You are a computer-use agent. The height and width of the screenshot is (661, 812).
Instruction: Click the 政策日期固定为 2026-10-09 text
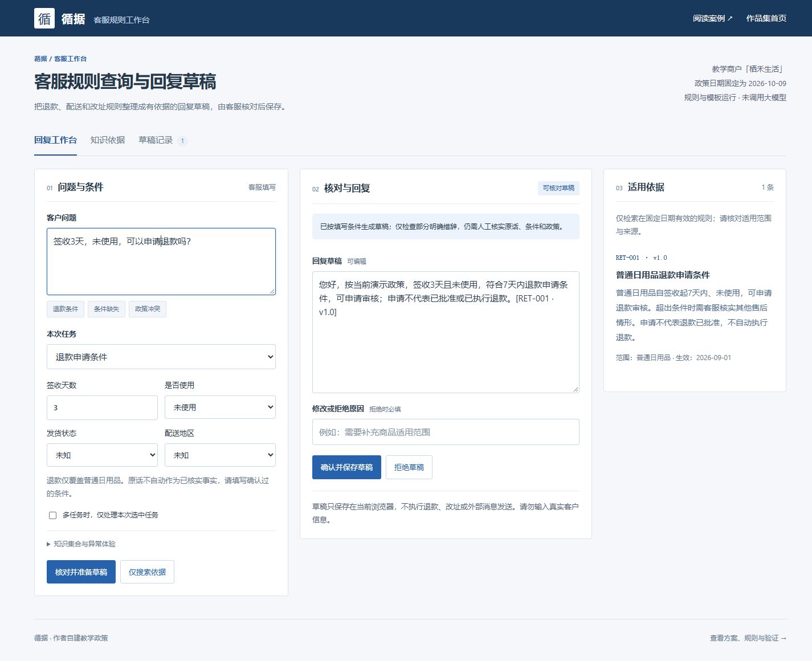click(740, 83)
